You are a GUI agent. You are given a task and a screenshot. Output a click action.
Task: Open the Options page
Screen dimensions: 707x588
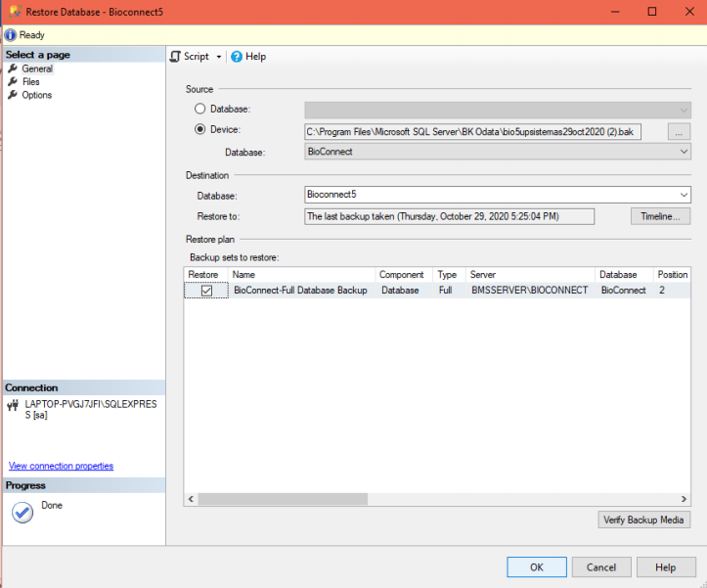click(x=37, y=95)
